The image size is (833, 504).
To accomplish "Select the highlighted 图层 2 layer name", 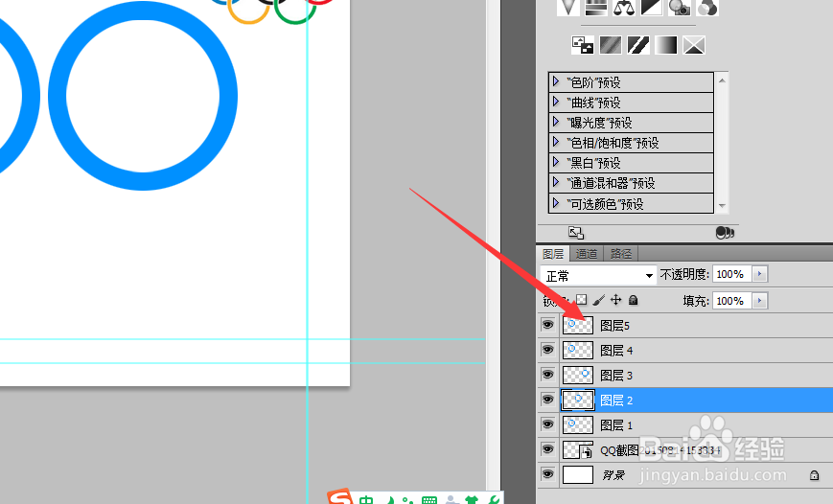I will click(x=616, y=401).
